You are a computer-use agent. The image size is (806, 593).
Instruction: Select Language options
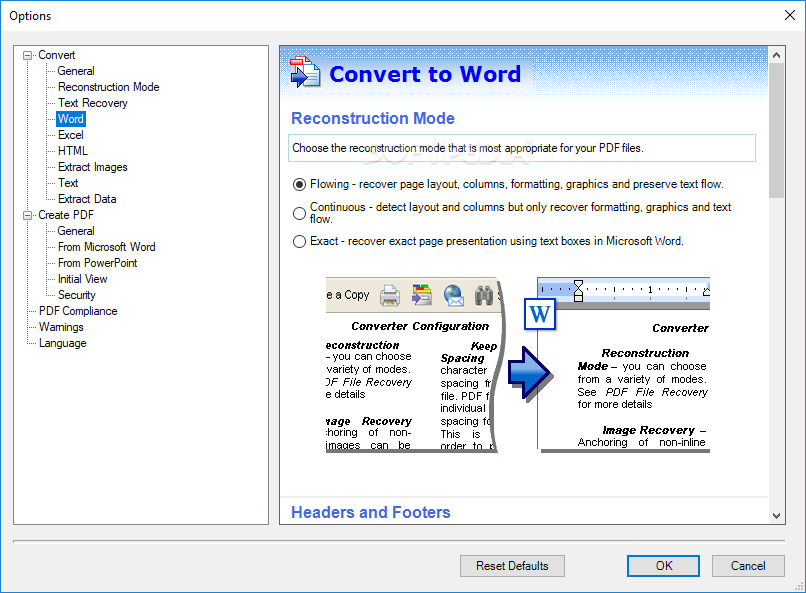(x=63, y=343)
